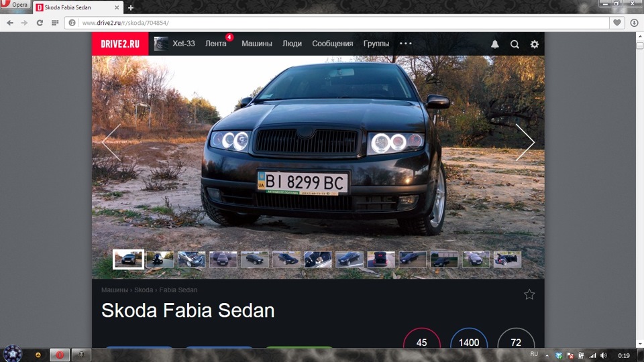644x362 pixels.
Task: Click the Машины breadcrumb link
Action: [x=115, y=290]
